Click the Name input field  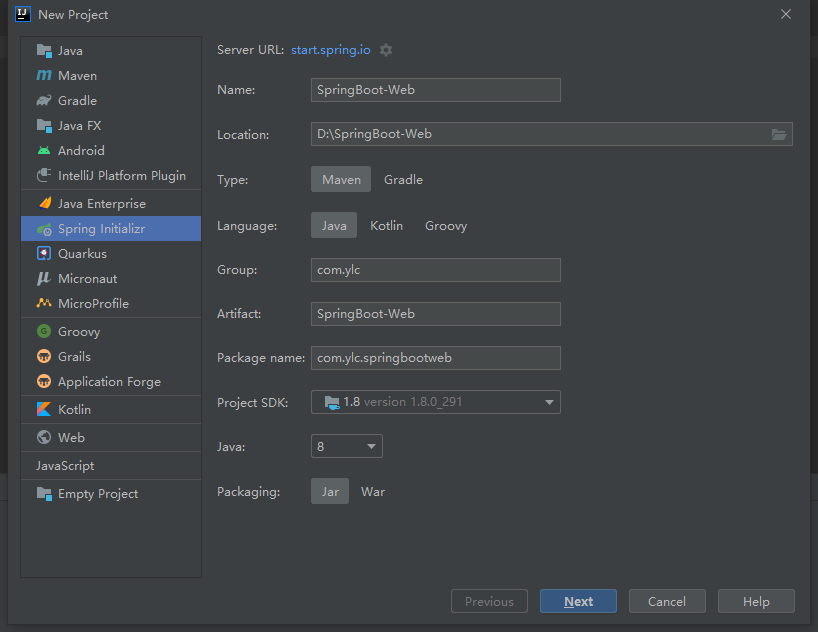pyautogui.click(x=436, y=90)
